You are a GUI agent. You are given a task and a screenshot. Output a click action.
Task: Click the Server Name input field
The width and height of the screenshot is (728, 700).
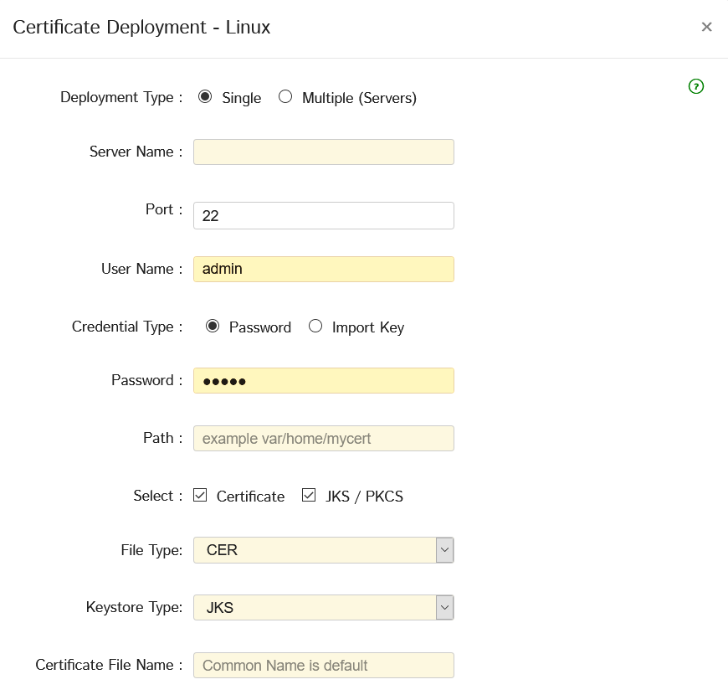pyautogui.click(x=323, y=152)
